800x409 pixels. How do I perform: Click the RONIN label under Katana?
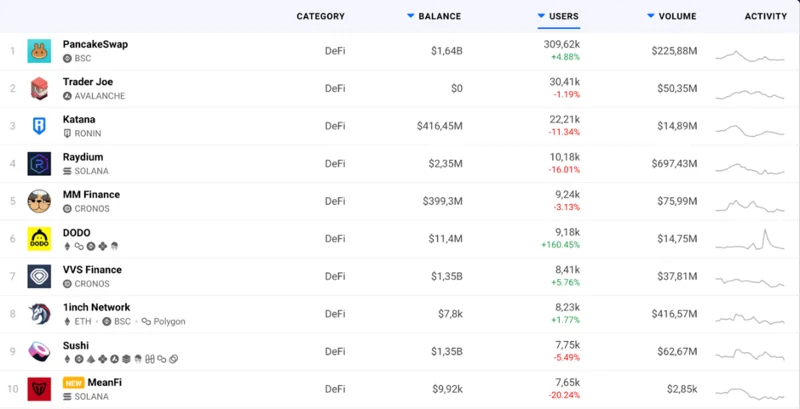pyautogui.click(x=88, y=134)
